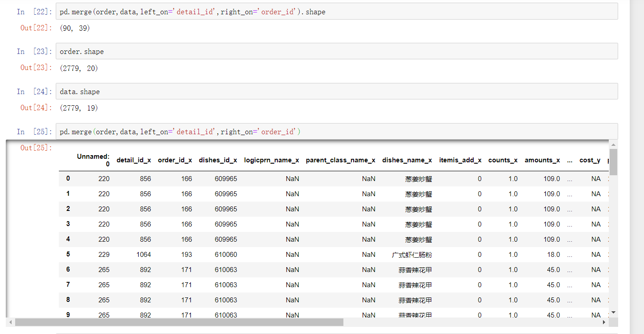Screen dimensions: 644x334
Task: Click the In [24] prompt label
Action: click(34, 92)
